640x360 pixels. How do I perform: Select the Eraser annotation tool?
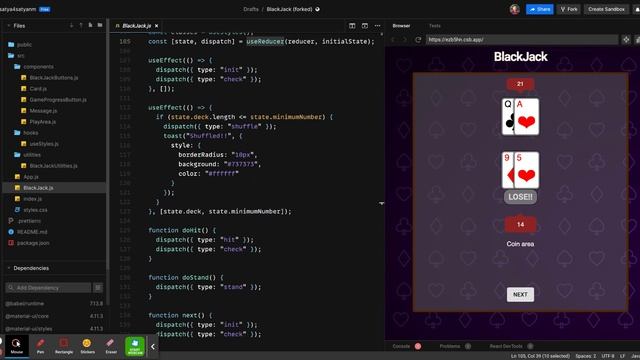tap(111, 346)
